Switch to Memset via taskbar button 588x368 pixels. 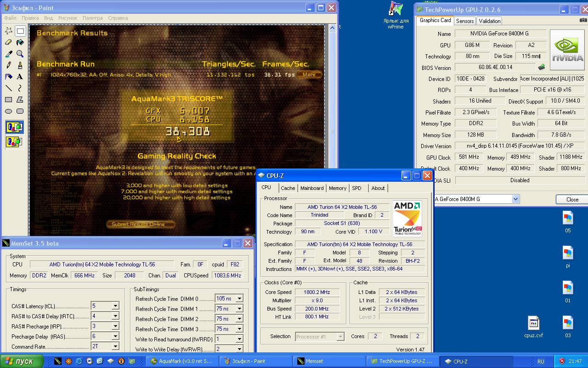click(x=329, y=361)
